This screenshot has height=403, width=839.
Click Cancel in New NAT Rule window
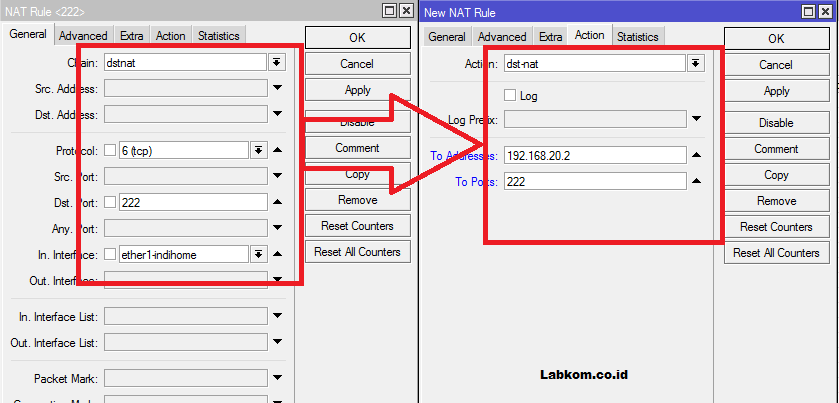pyautogui.click(x=776, y=65)
